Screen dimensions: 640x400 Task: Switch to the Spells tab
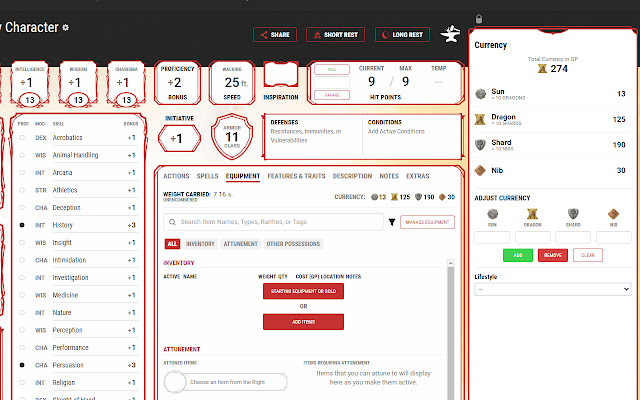coord(207,176)
